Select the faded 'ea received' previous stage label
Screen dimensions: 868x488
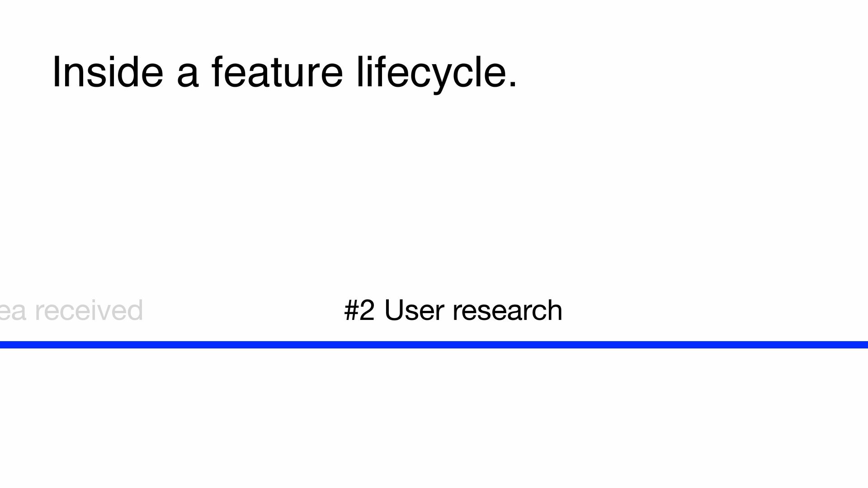71,310
